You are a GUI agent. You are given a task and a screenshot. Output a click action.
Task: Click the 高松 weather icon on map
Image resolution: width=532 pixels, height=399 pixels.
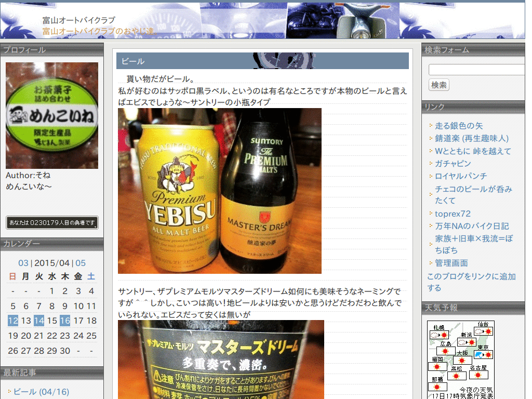[x=457, y=376]
